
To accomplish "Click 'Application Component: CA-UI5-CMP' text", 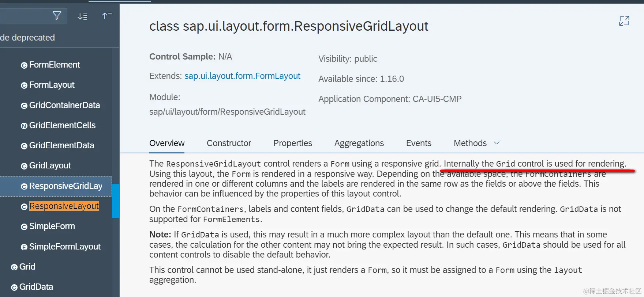I will [x=390, y=99].
